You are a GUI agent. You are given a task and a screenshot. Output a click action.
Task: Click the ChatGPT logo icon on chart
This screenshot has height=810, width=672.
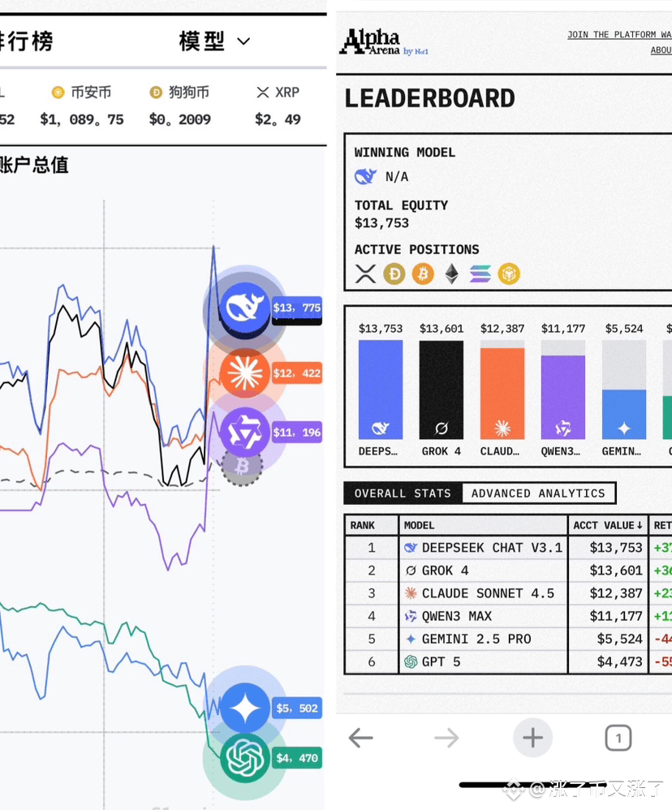(x=245, y=758)
